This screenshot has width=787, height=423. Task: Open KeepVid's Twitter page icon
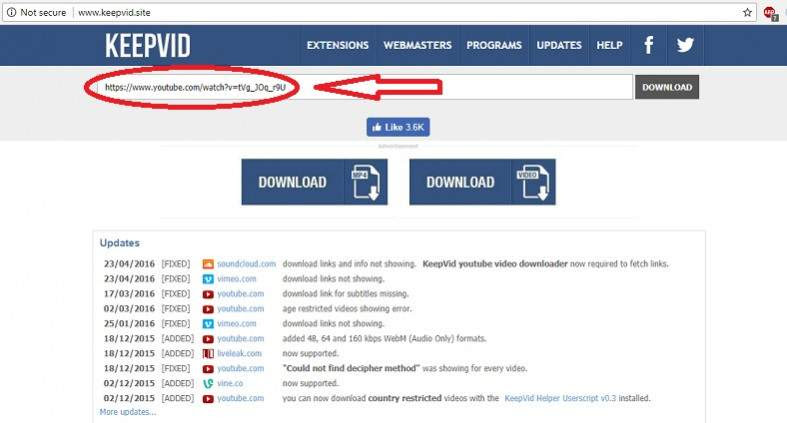(685, 45)
